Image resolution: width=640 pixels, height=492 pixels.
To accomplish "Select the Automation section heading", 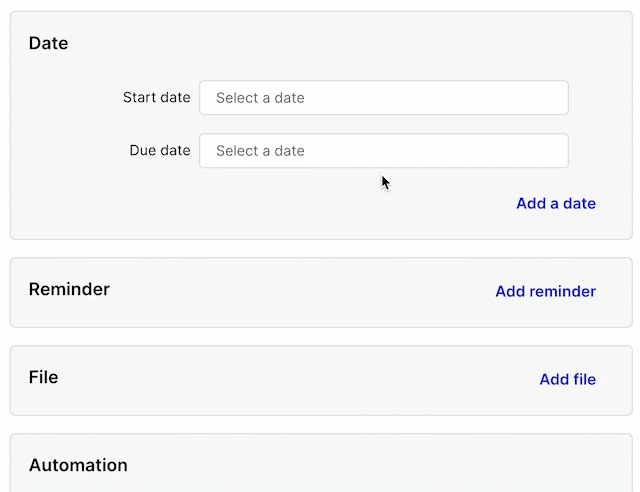I will 78,465.
